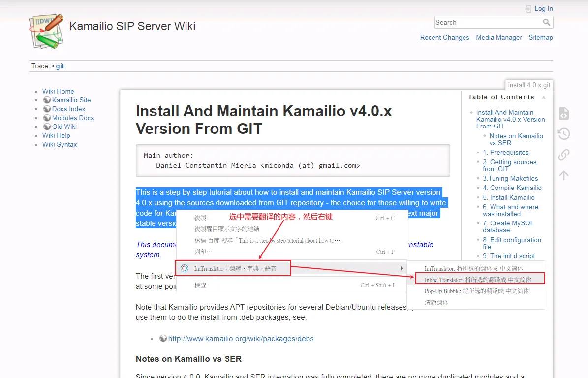Screen dimensions: 588x378
Task: Click globe icon beside Modules Docs
Action: [47, 118]
